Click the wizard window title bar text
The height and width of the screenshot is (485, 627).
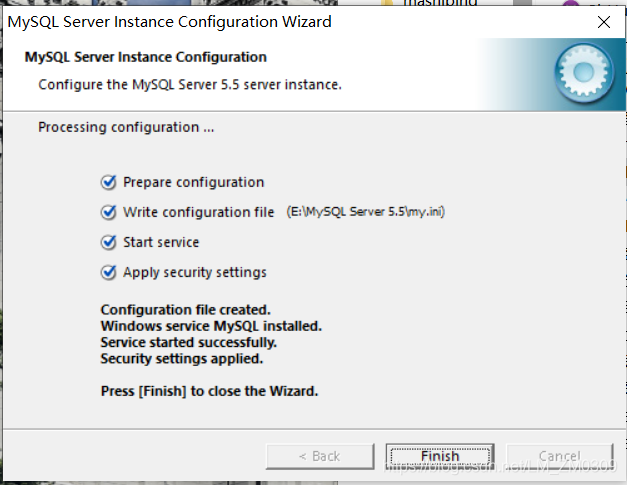170,22
